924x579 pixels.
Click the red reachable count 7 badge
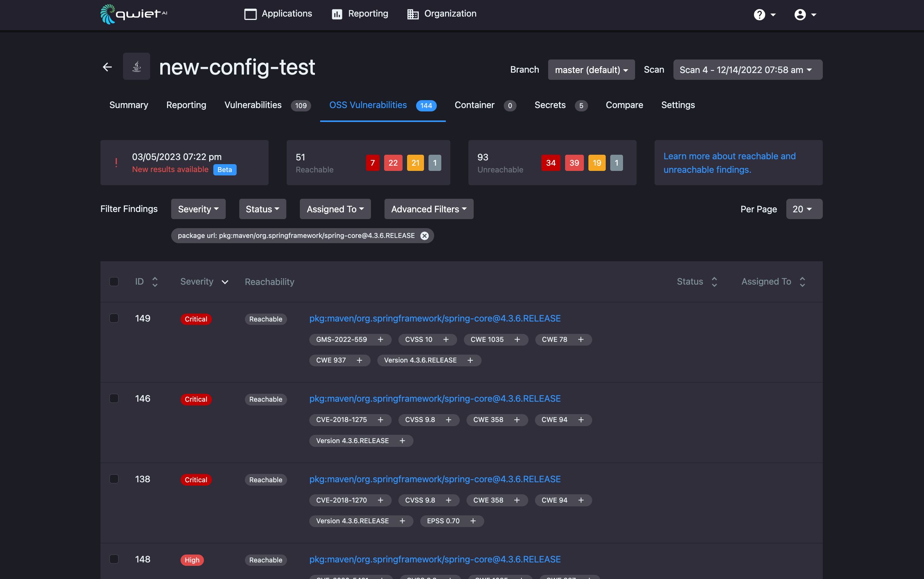click(373, 163)
